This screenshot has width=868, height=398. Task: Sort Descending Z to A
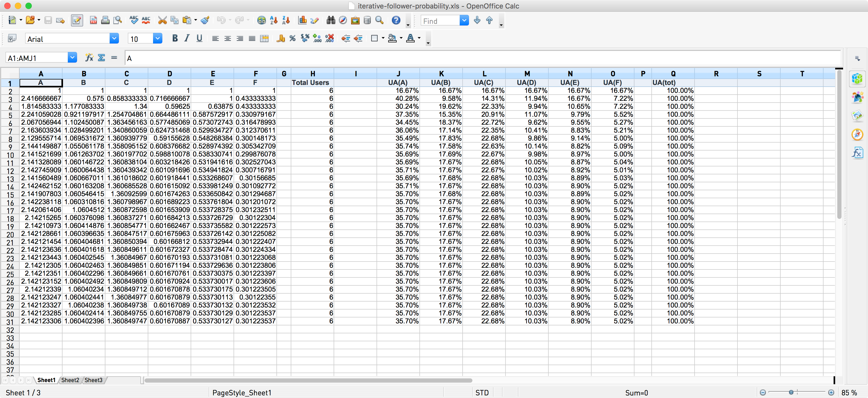286,21
